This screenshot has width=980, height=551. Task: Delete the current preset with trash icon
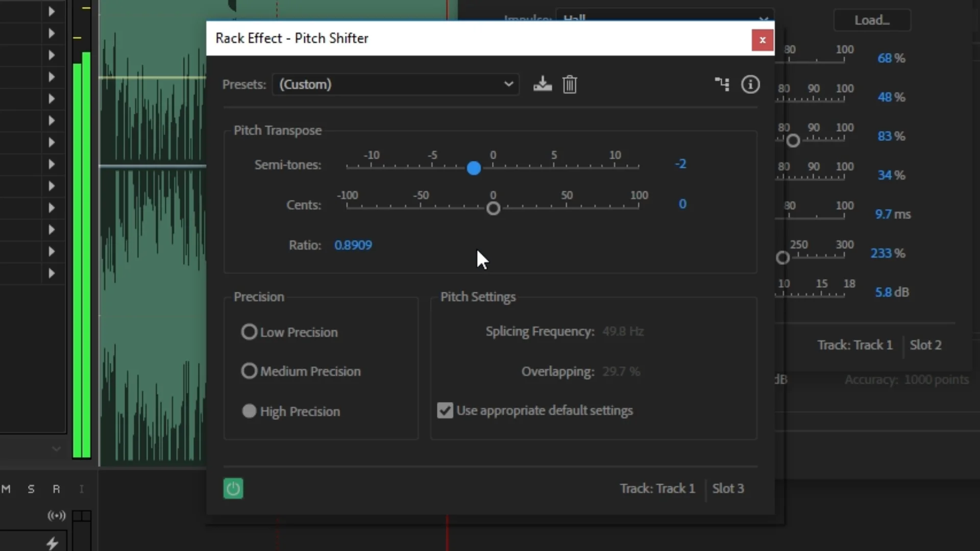[x=570, y=84]
